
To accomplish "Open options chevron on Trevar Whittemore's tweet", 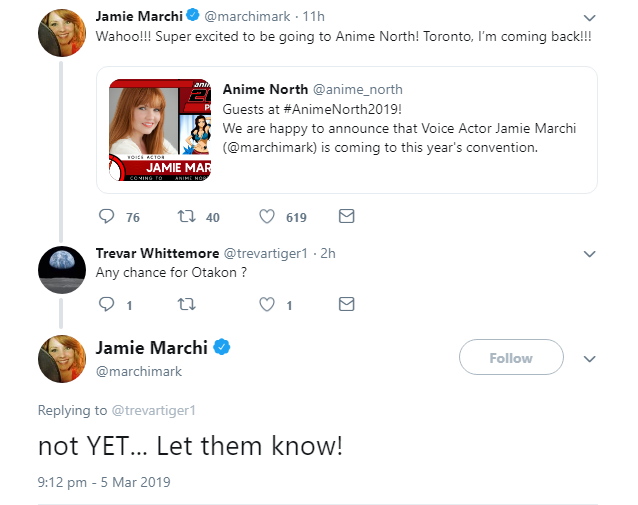I will coord(590,254).
